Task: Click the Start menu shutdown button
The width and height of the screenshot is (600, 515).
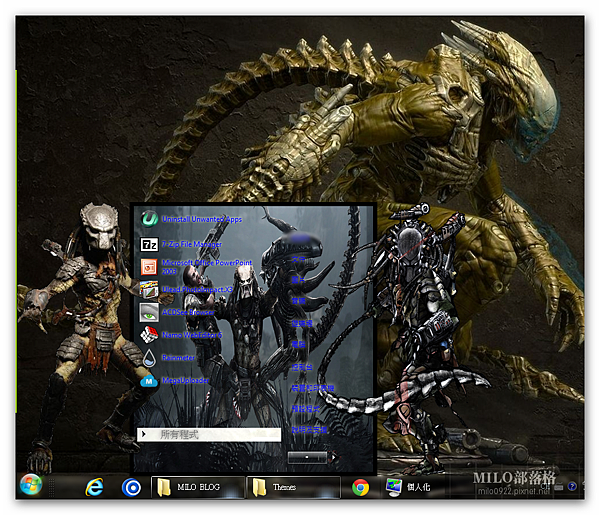Action: click(x=307, y=457)
